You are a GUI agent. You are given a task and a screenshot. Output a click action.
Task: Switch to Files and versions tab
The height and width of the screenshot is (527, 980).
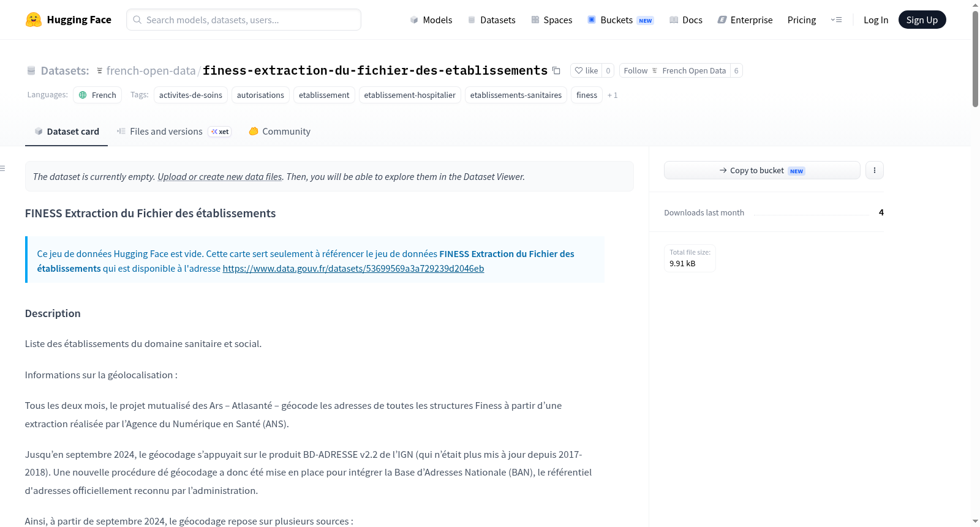[x=174, y=132]
